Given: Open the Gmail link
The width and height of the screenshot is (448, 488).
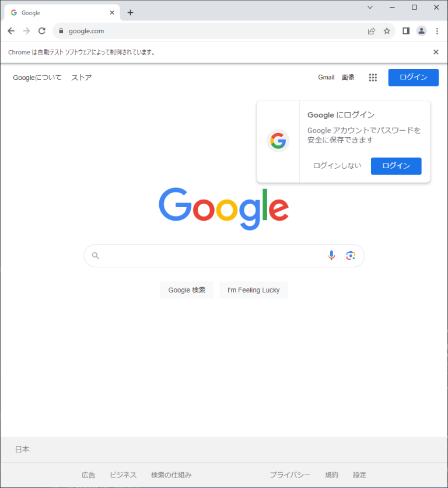Looking at the screenshot, I should [326, 77].
